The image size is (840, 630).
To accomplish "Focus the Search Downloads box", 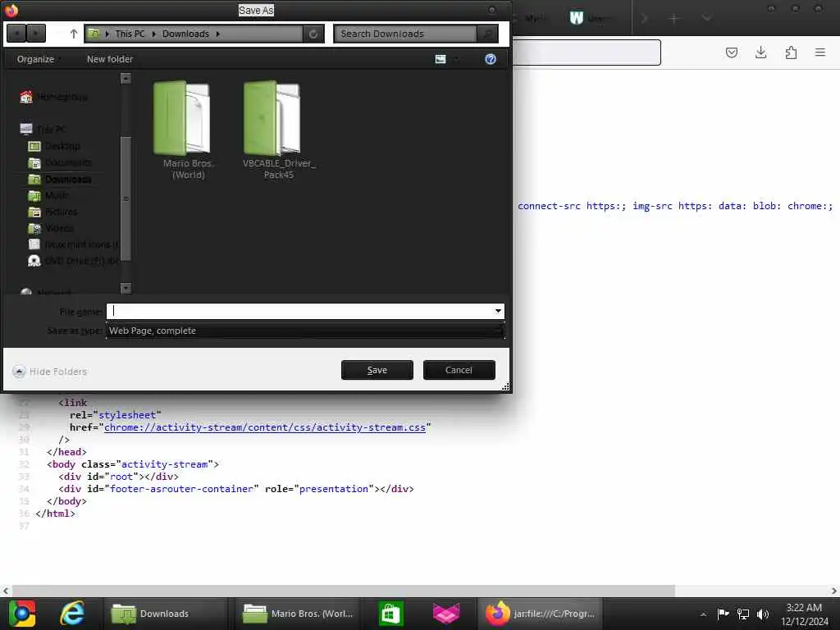I will 405,34.
